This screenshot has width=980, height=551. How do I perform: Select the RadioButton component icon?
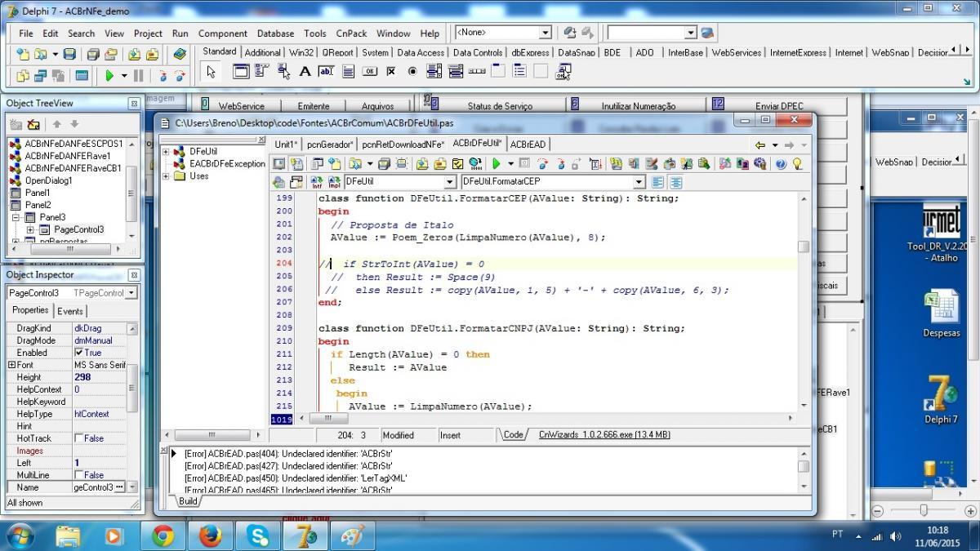(412, 71)
